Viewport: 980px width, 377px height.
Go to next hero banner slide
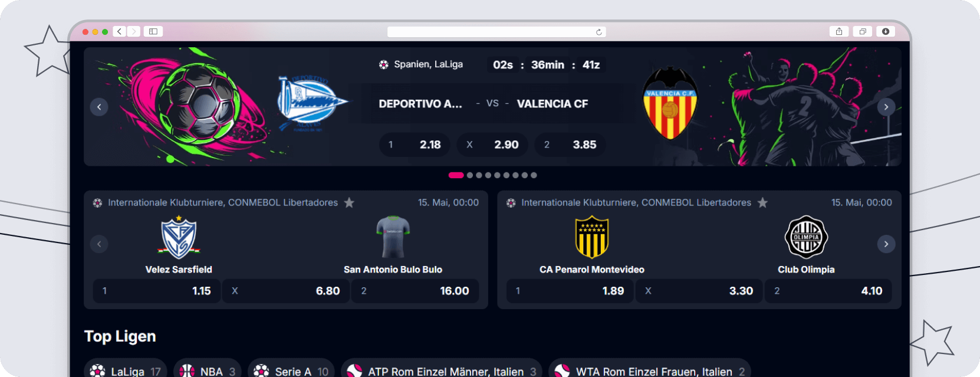886,107
